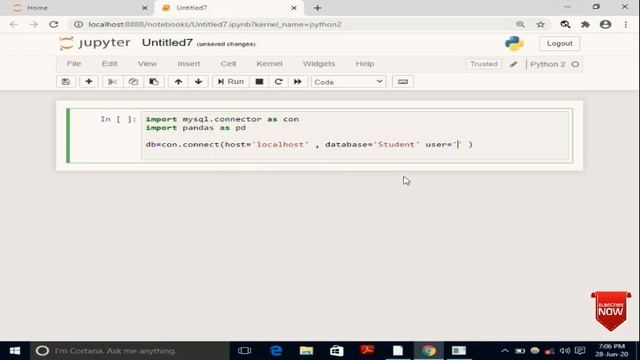This screenshot has width=640, height=360.
Task: Cut selected cells with scissors icon
Action: coord(112,82)
